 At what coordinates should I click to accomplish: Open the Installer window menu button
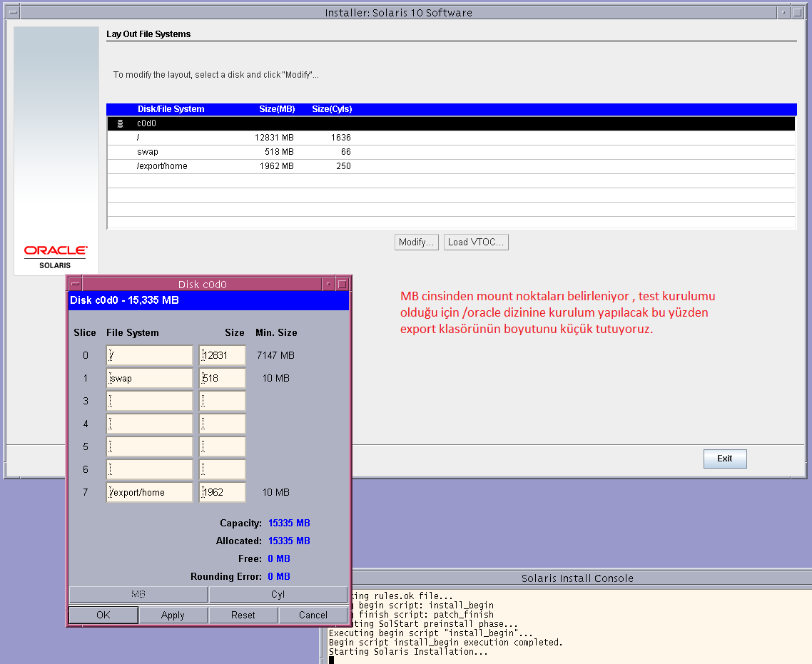pyautogui.click(x=12, y=12)
